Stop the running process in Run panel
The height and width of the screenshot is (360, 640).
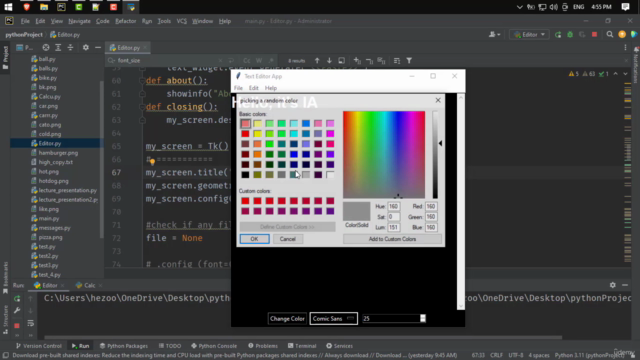pos(17,325)
